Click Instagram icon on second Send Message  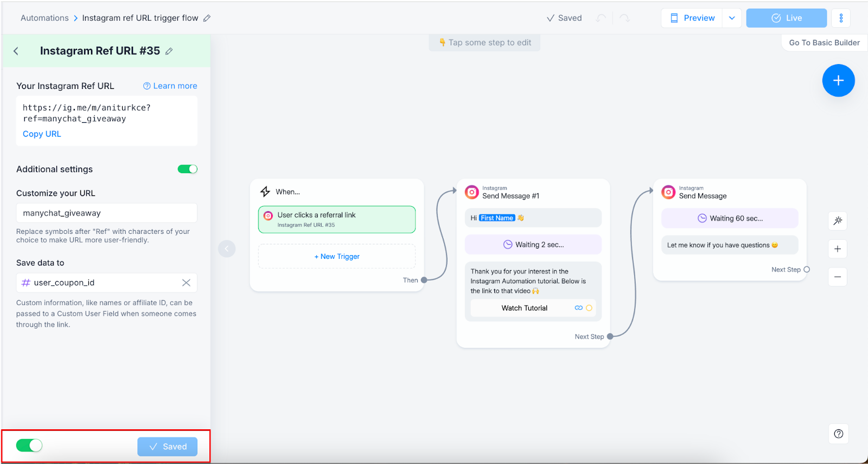[668, 192]
